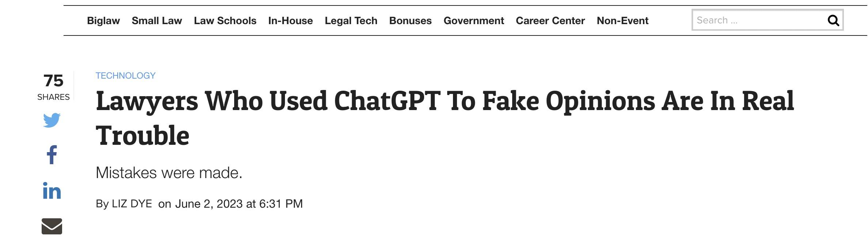868x245 pixels.
Task: Select Non-Event menu item
Action: point(623,21)
